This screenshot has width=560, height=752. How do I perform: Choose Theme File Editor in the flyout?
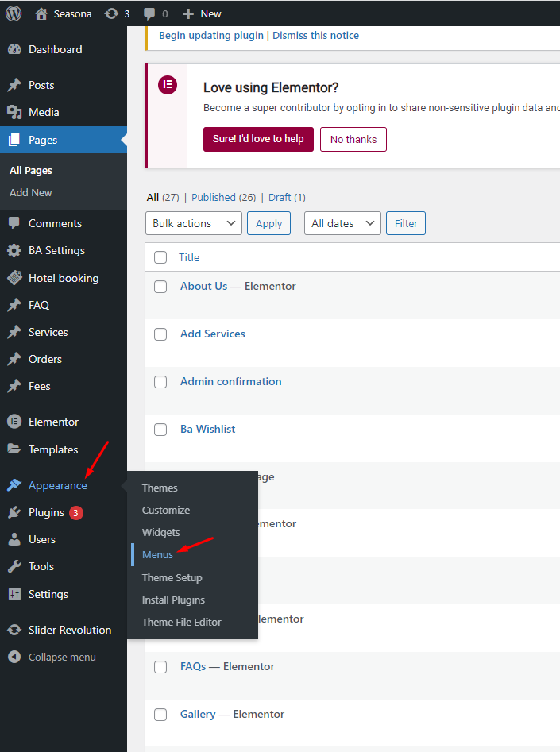[x=181, y=622]
